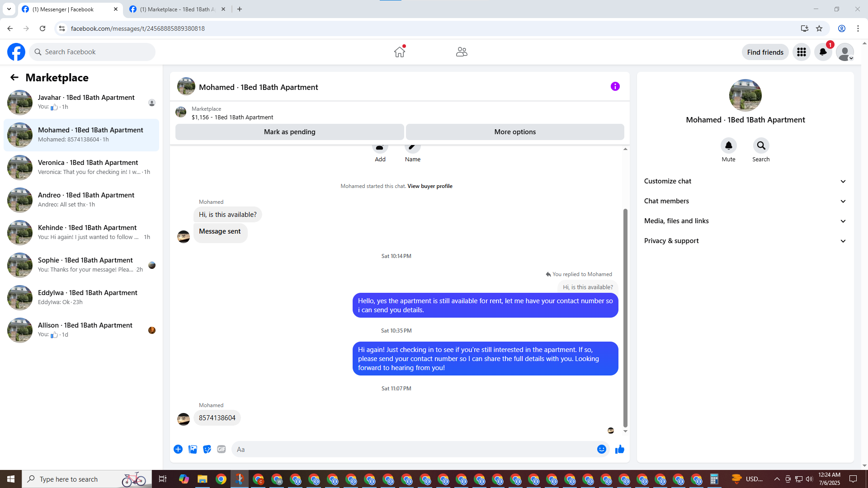868x488 pixels.
Task: Expand Privacy & support section
Action: coord(745,241)
